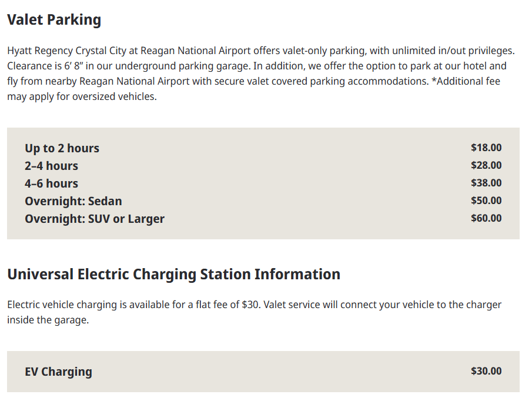Screen dimensions: 532x401
Task: Select the Up to 2 hours label
Action: [62, 148]
